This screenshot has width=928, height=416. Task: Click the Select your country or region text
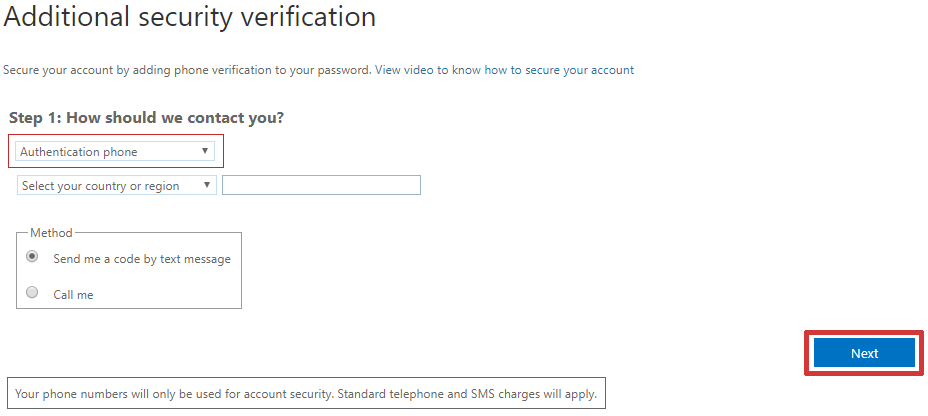[x=100, y=186]
